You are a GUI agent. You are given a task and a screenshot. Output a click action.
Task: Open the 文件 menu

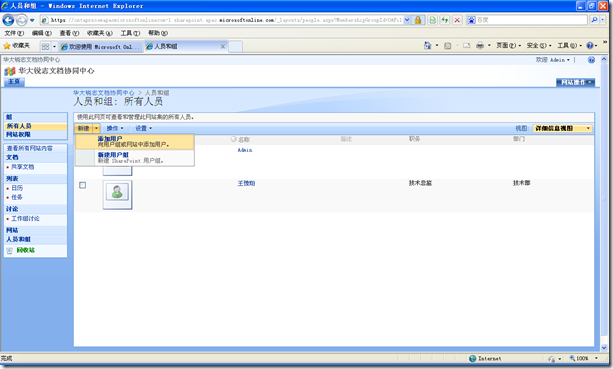pos(14,33)
